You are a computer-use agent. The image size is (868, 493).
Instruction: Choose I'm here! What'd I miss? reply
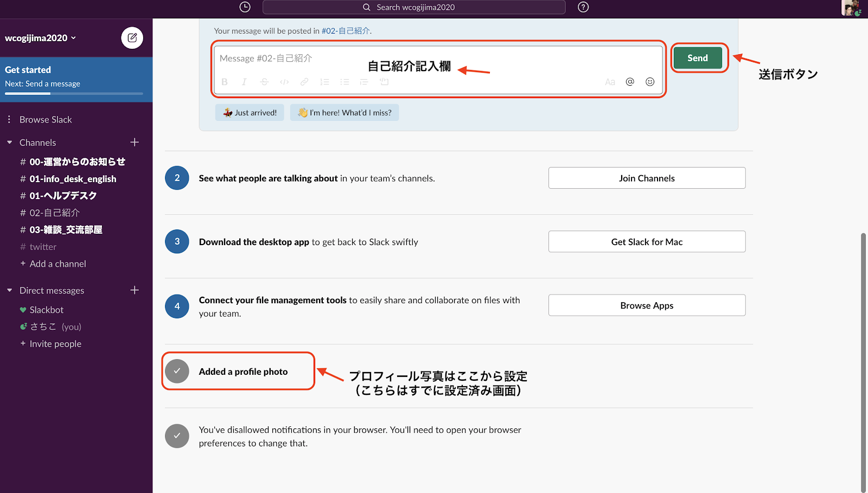tap(344, 112)
